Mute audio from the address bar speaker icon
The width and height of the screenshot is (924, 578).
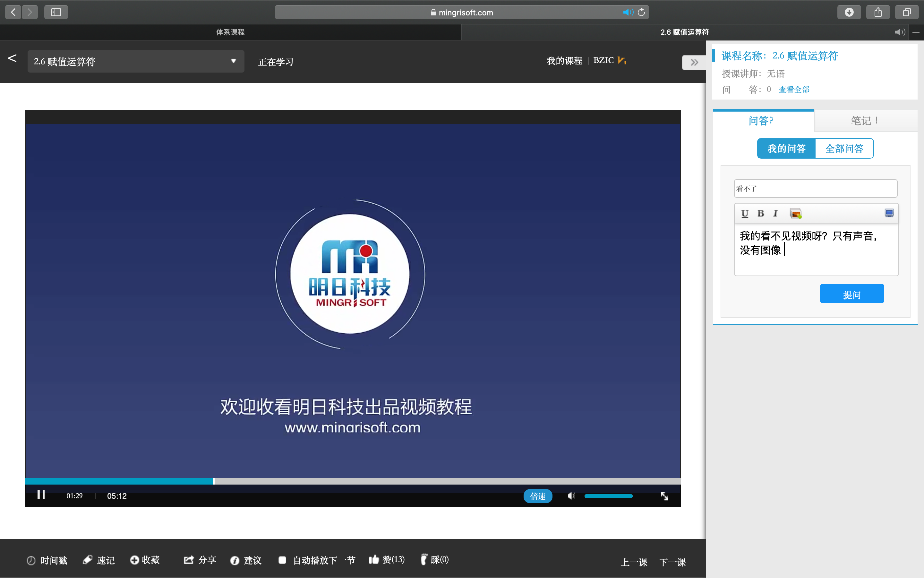pos(628,12)
